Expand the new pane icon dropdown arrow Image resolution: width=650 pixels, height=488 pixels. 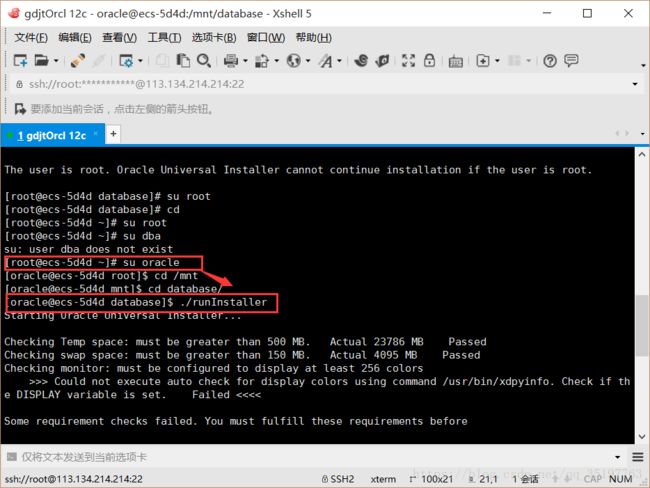pyautogui.click(x=497, y=61)
